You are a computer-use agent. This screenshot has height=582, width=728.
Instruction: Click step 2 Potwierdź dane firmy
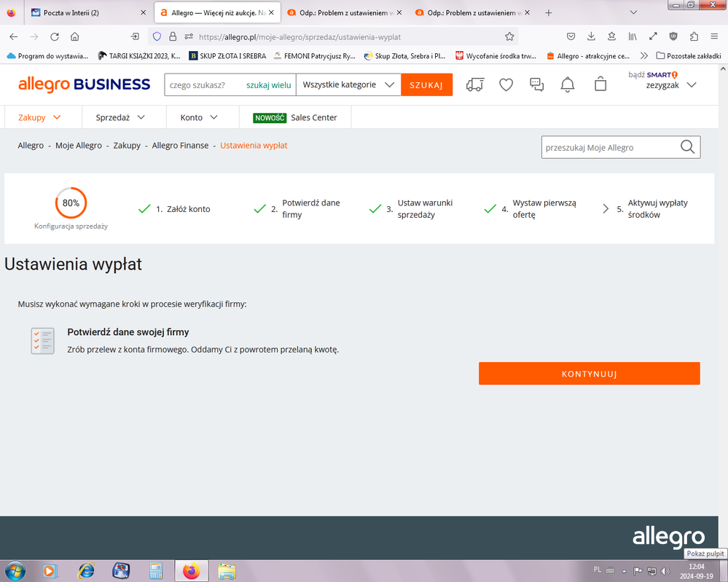coord(297,208)
